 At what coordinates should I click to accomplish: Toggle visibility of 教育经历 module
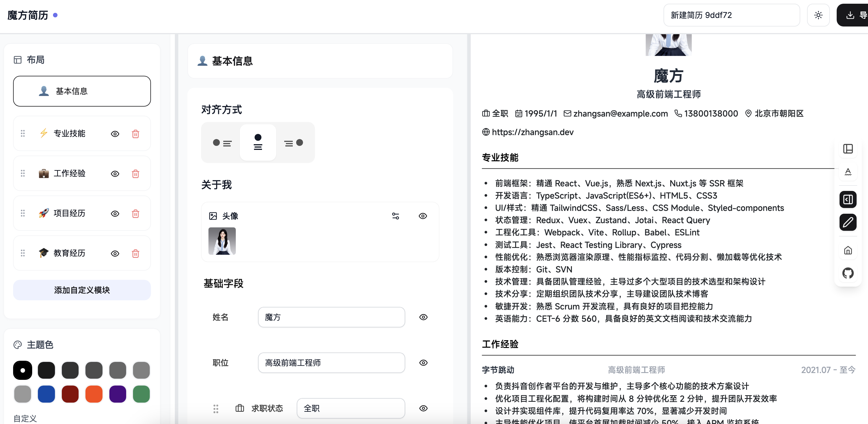pyautogui.click(x=115, y=253)
